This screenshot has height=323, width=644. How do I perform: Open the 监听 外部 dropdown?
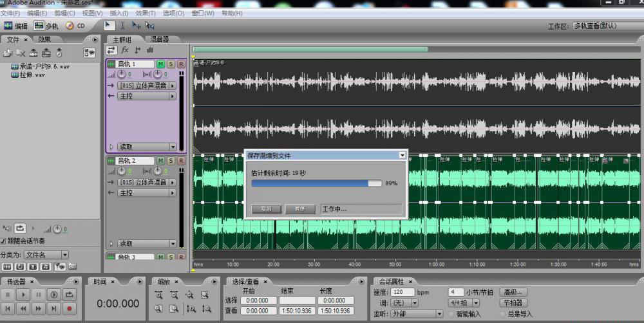click(417, 313)
